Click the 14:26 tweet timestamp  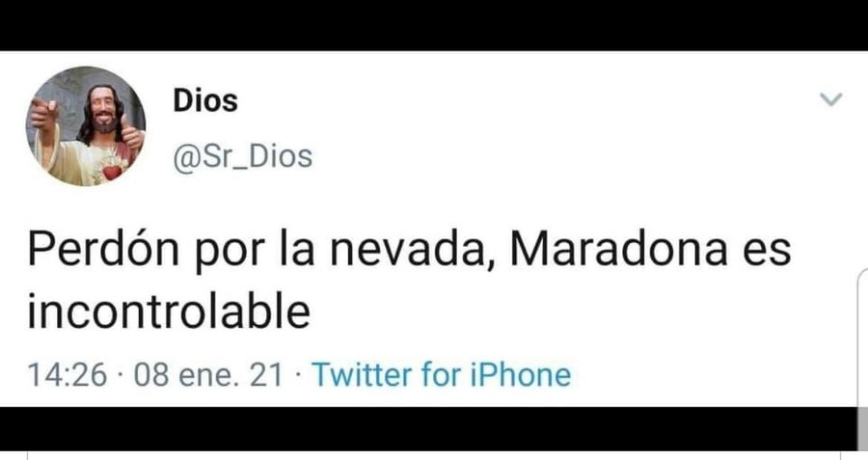(x=67, y=375)
